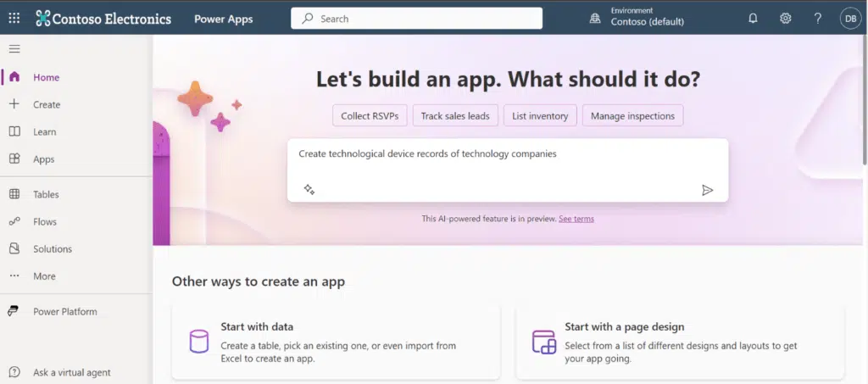The height and width of the screenshot is (384, 868).
Task: Collapse the left navigation hamburger menu
Action: 14,48
